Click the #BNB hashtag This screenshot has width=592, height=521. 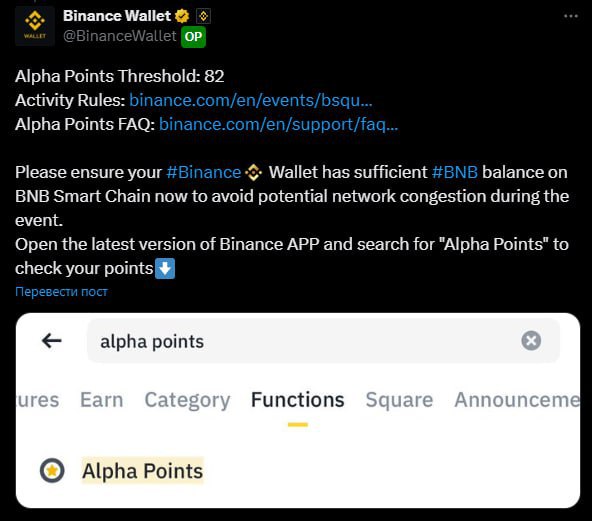point(455,172)
